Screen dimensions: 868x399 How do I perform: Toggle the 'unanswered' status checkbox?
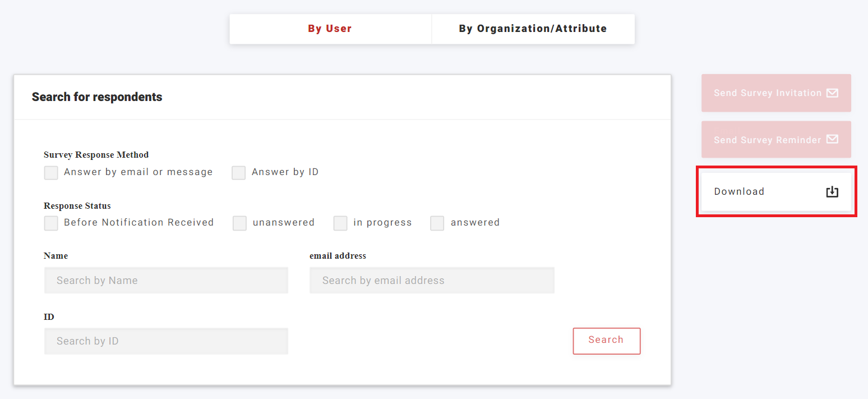[240, 223]
